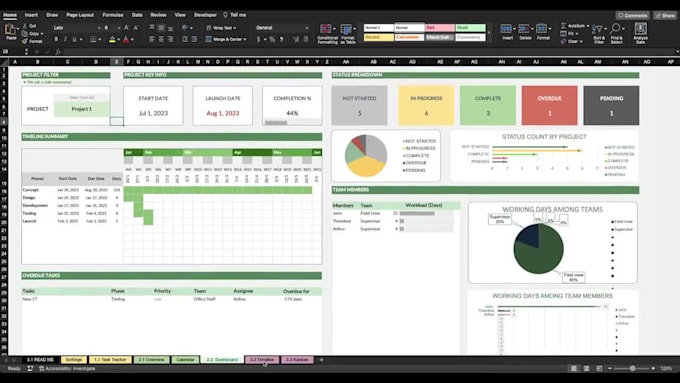
Task: Click the Tell me search box
Action: pos(235,15)
